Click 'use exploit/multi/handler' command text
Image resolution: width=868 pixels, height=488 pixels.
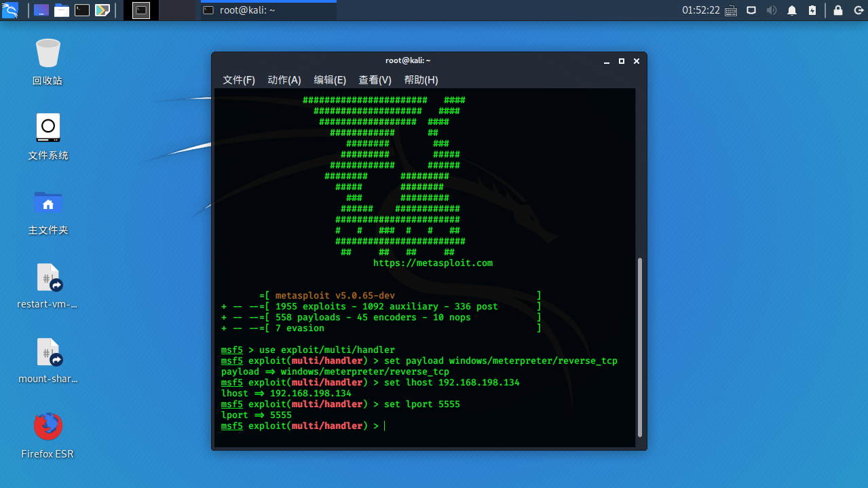pyautogui.click(x=327, y=350)
